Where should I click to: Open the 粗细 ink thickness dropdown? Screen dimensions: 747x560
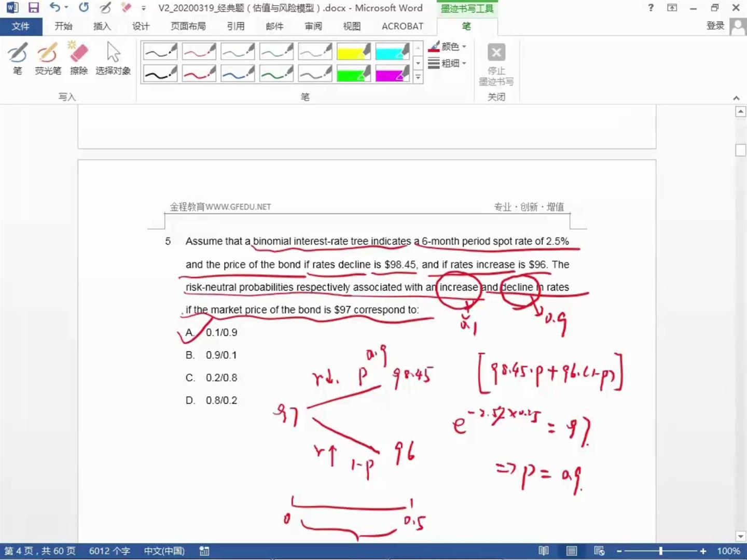(x=448, y=63)
